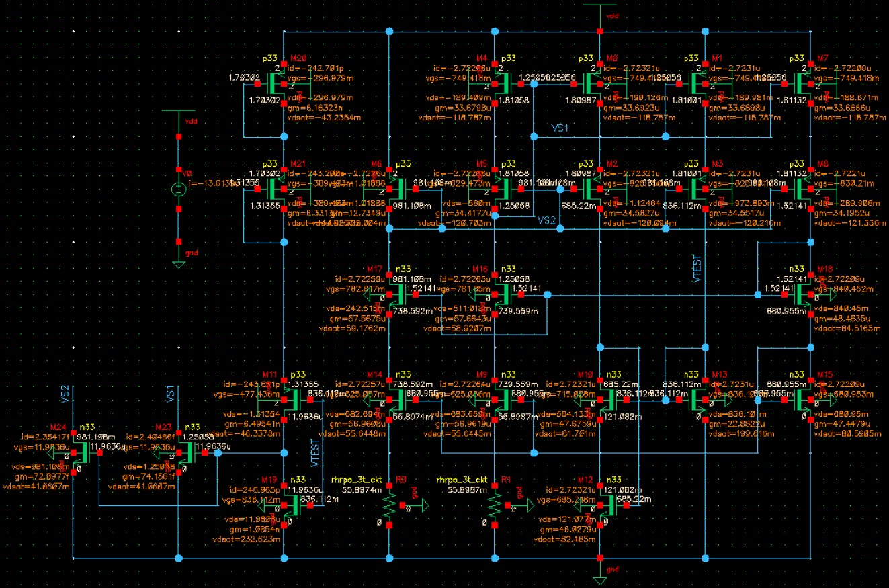Select PMOS transistor M7 symbol
This screenshot has width=889, height=588.
coord(803,85)
